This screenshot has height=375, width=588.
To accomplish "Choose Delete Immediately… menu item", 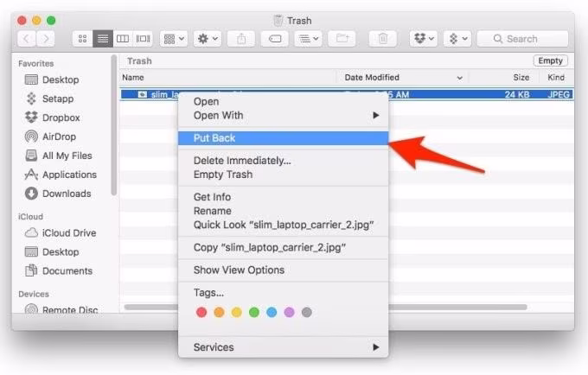I will tap(283, 161).
